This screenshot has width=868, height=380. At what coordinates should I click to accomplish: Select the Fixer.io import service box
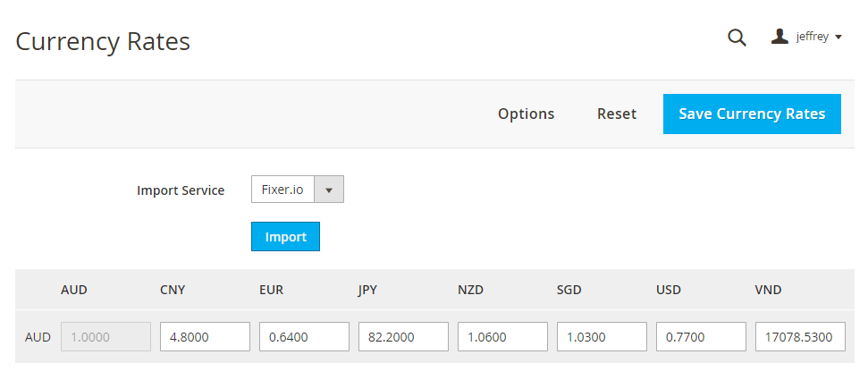pyautogui.click(x=282, y=190)
